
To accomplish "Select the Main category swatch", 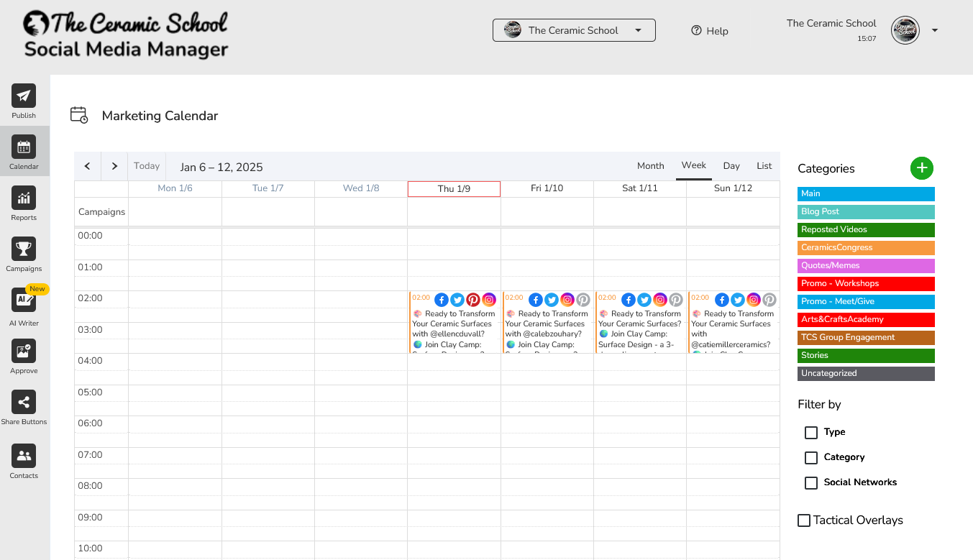I will tap(866, 194).
